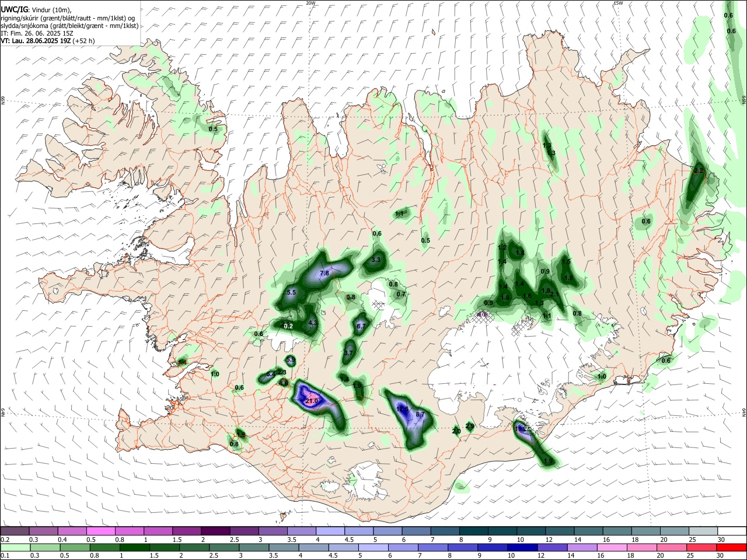The height and width of the screenshot is (560, 747).
Task: Click the 'rigning/skúrir' legend description line
Action: [69, 17]
